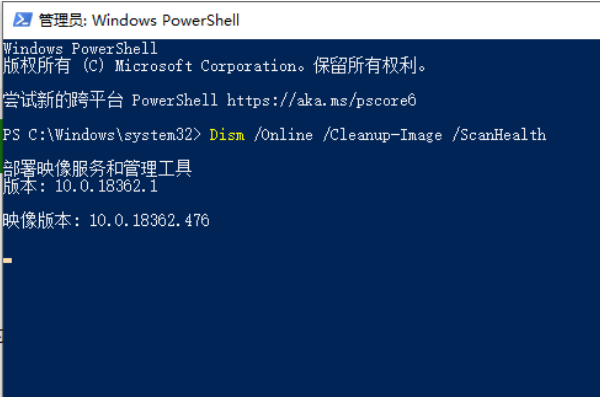The height and width of the screenshot is (400, 600).
Task: Click the yellow 'Dism' command word
Action: (227, 134)
